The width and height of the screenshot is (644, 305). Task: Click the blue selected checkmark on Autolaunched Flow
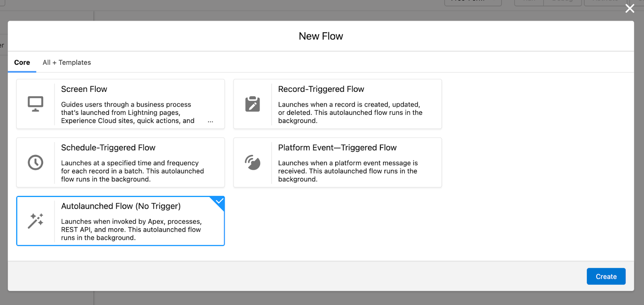[219, 201]
